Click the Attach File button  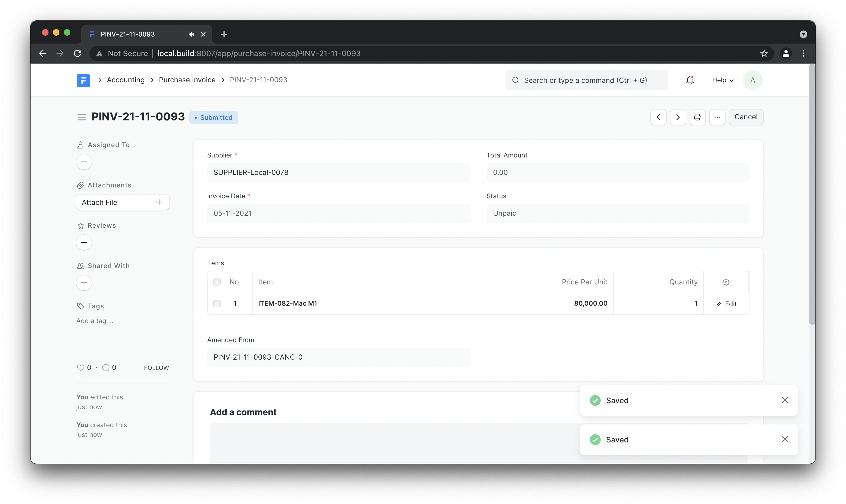122,202
